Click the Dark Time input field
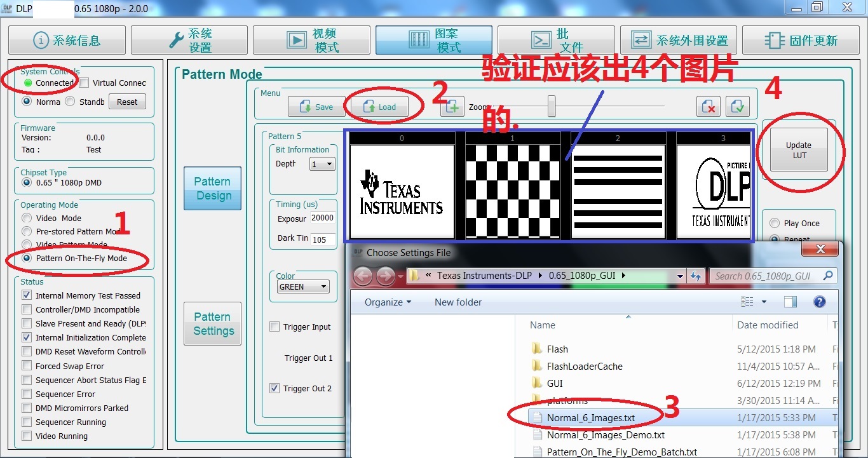Screen dimensions: 868x458 (323, 239)
